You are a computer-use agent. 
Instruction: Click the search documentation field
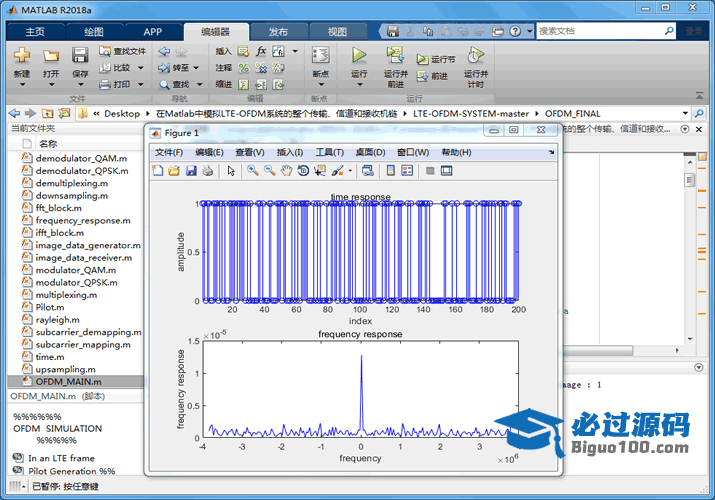tap(601, 31)
